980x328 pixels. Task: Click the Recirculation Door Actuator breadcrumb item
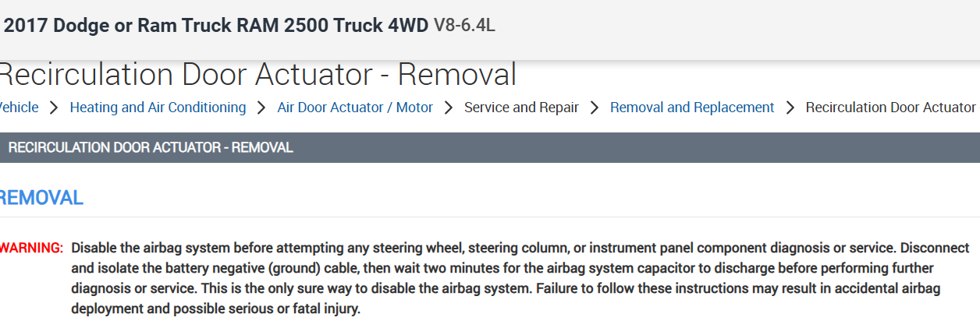point(890,108)
